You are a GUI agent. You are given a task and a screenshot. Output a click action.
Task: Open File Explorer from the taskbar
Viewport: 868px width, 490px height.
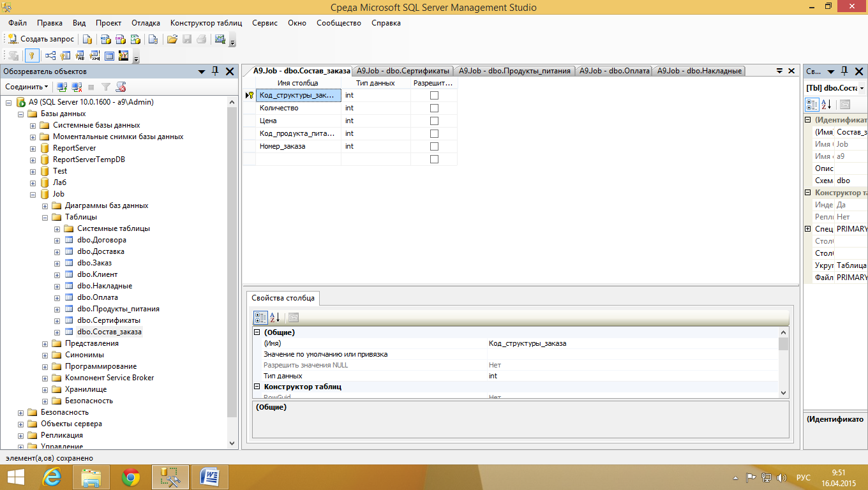click(91, 477)
